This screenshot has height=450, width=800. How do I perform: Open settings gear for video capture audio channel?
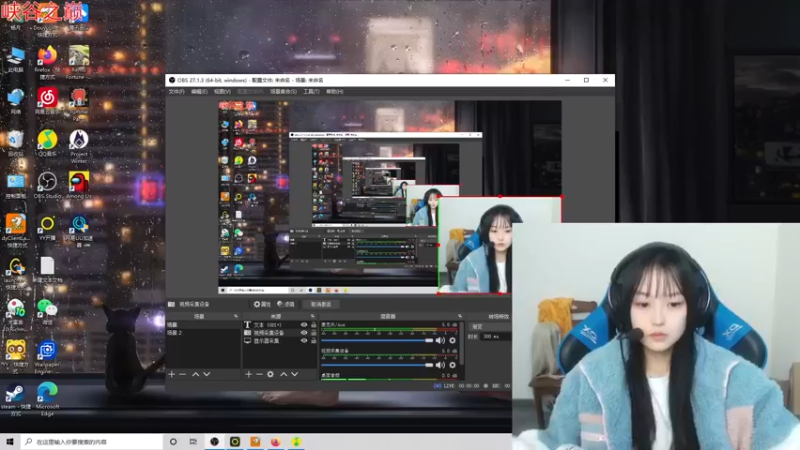(452, 365)
